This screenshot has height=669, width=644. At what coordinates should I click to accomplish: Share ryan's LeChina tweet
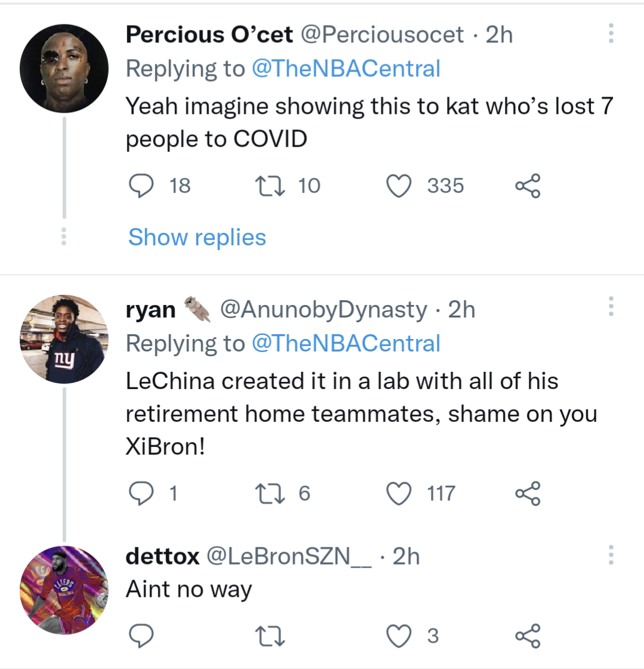[x=528, y=494]
